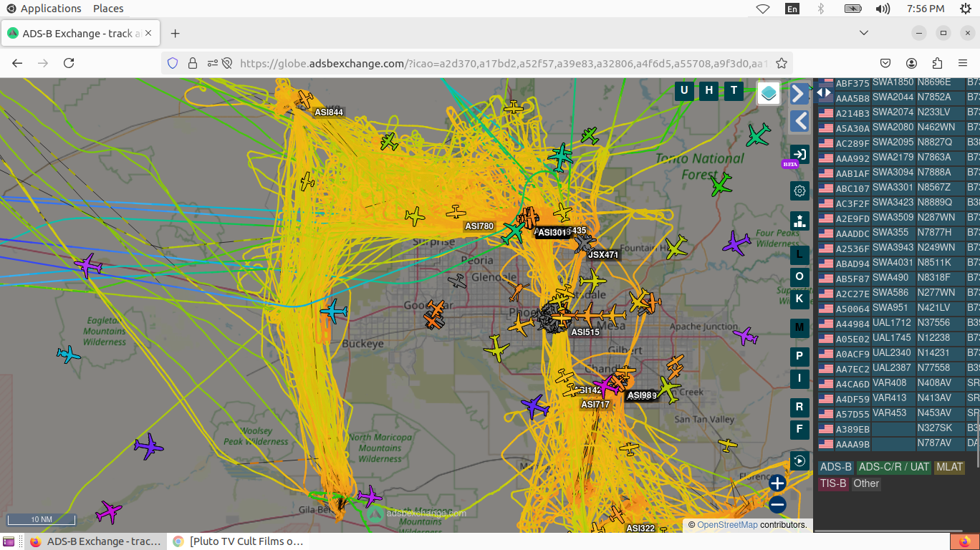Screen dimensions: 980x550
Task: Select the aircraft labeled ASI844
Action: point(305,98)
